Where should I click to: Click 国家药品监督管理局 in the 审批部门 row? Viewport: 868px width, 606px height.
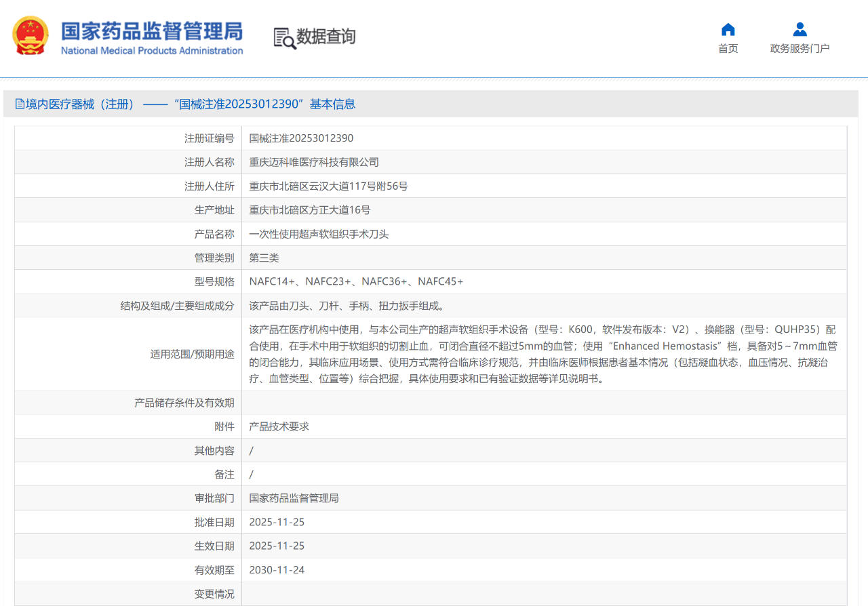point(294,498)
